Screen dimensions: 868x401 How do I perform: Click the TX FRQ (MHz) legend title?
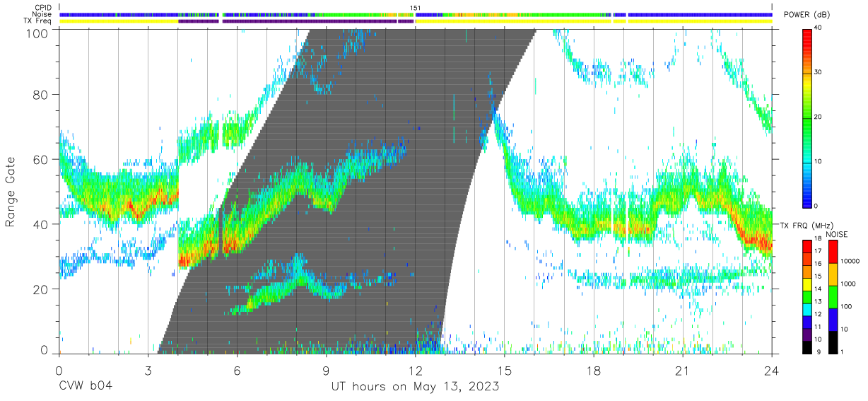pos(807,225)
